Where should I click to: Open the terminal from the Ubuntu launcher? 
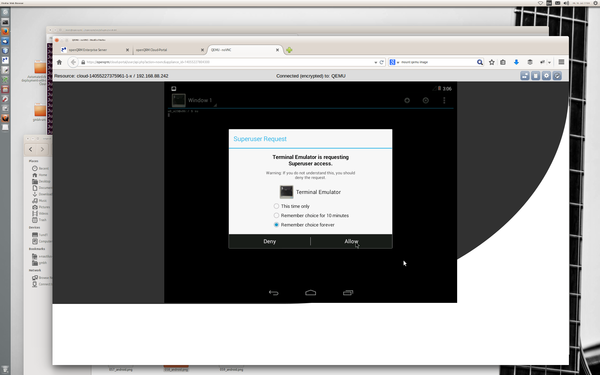coord(5,22)
